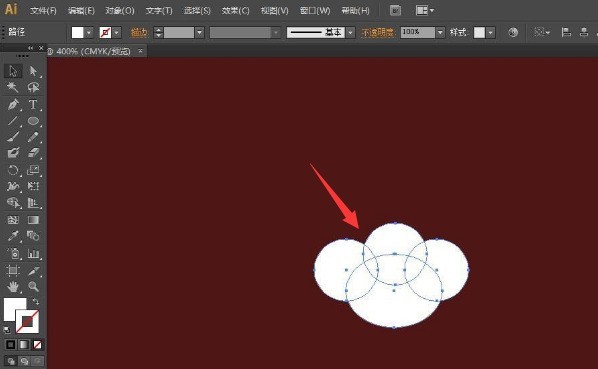
Task: Select the Eraser tool
Action: coord(33,153)
